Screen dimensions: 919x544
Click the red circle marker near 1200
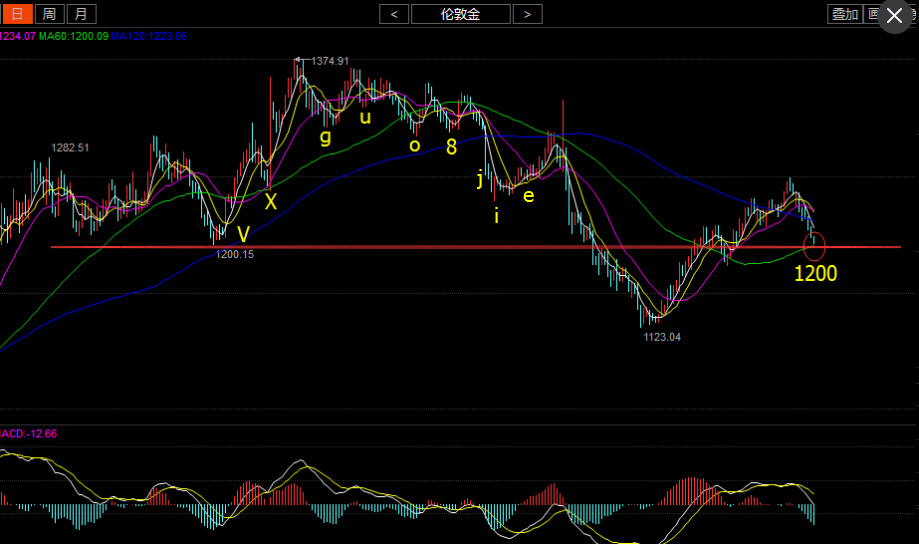pos(814,243)
